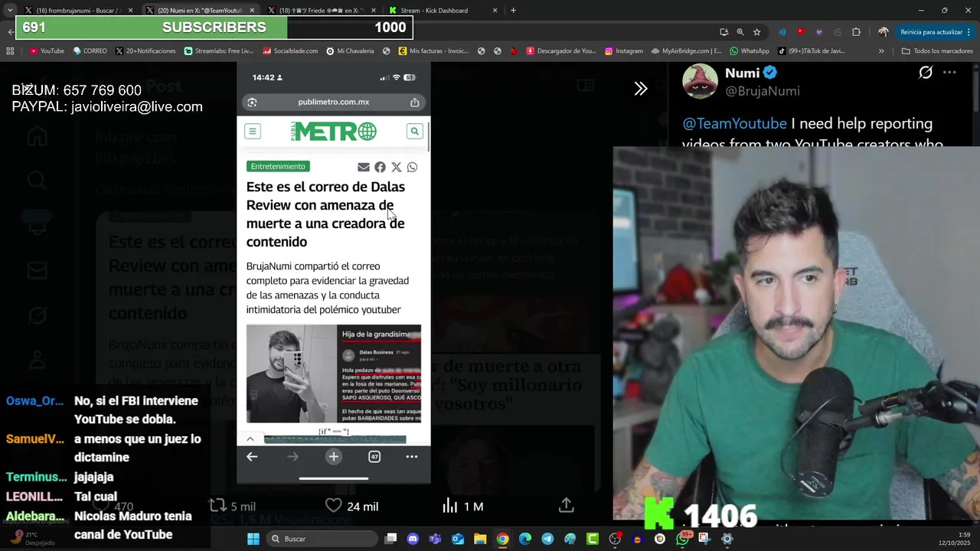Select the 'Entretenimiento' category tag

tap(278, 166)
